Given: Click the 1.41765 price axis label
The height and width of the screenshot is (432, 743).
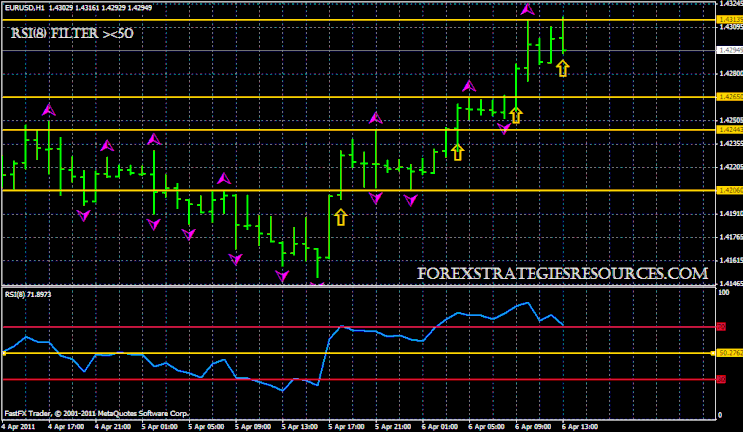Looking at the screenshot, I should tap(731, 237).
